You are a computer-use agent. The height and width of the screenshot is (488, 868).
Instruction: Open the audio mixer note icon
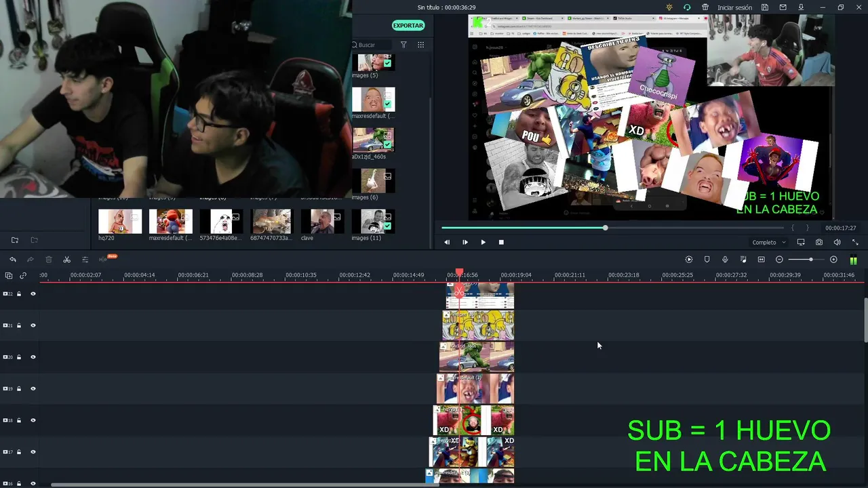coord(743,260)
